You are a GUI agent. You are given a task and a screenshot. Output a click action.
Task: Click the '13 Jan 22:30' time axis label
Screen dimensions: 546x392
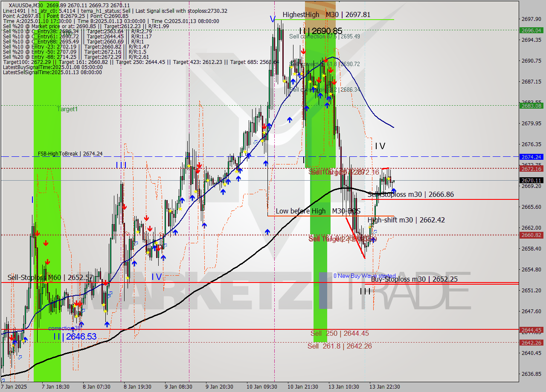click(x=384, y=386)
